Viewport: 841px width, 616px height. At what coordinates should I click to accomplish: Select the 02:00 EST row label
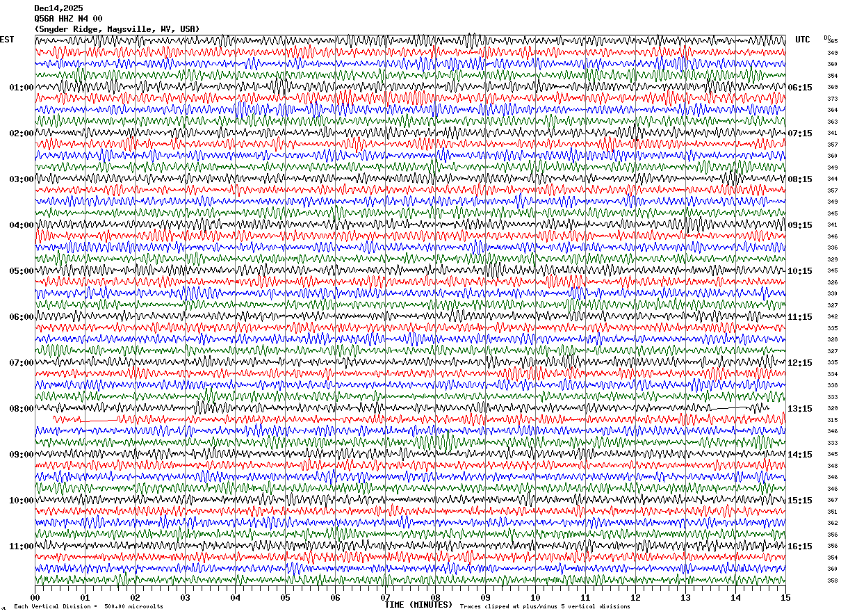pos(21,133)
